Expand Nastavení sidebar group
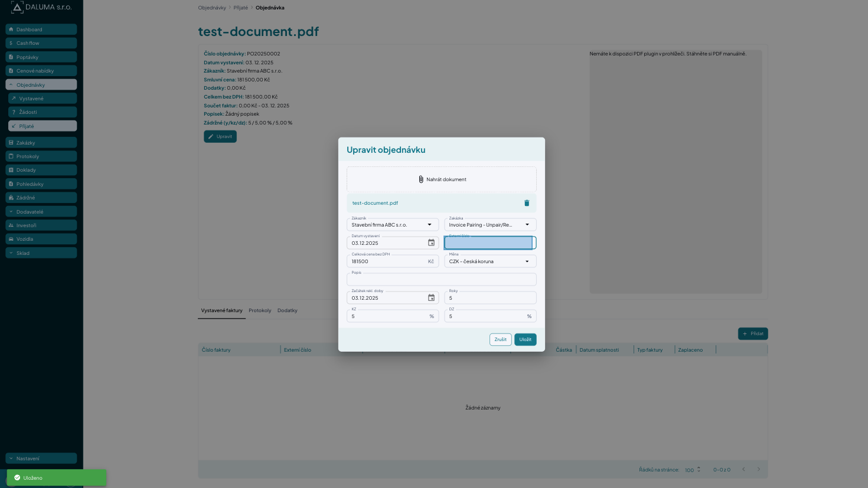The width and height of the screenshot is (868, 488). point(41,458)
